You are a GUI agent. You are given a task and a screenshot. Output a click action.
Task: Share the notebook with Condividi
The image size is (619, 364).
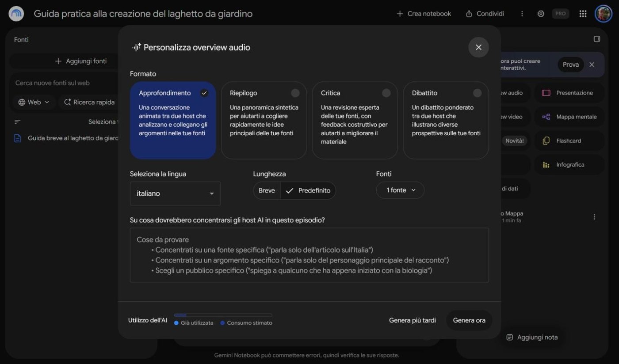coord(485,14)
